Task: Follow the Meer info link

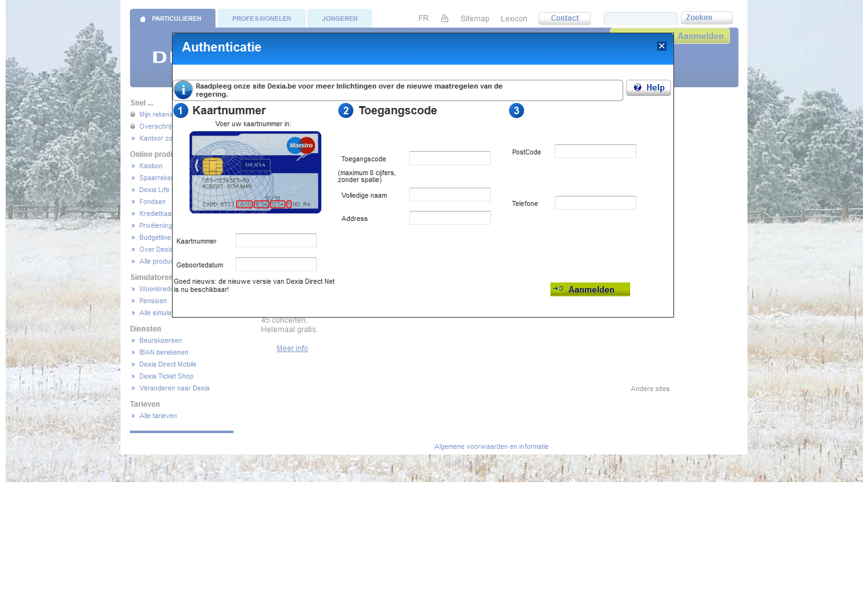Action: tap(292, 349)
